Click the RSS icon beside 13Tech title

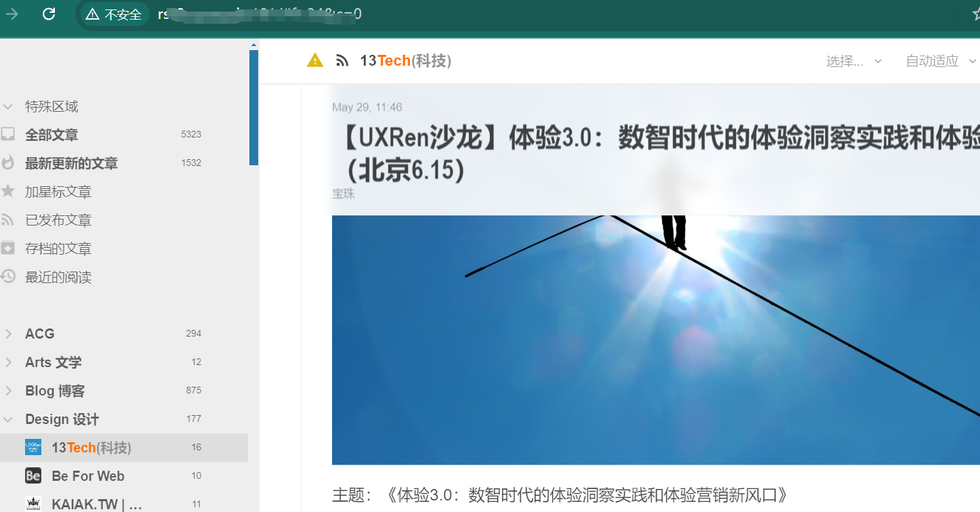(x=342, y=61)
